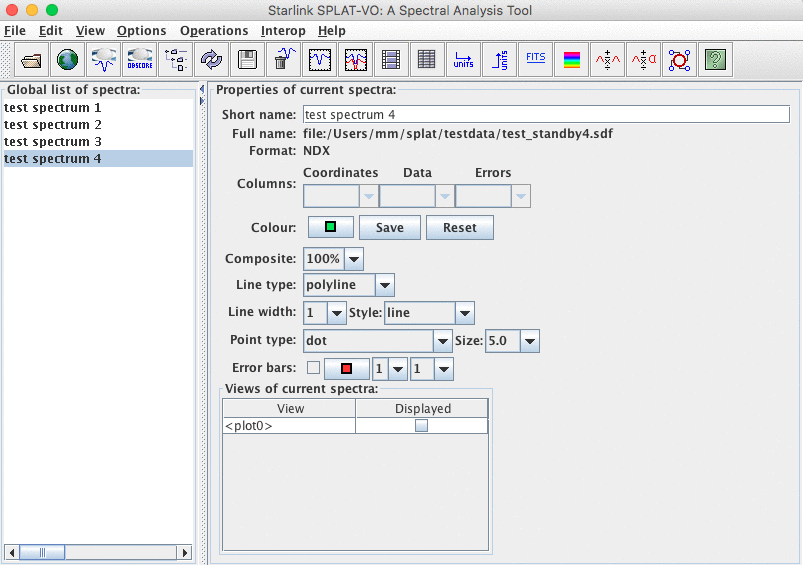The width and height of the screenshot is (803, 565).
Task: Select test spectrum 1 in list
Action: (x=98, y=108)
